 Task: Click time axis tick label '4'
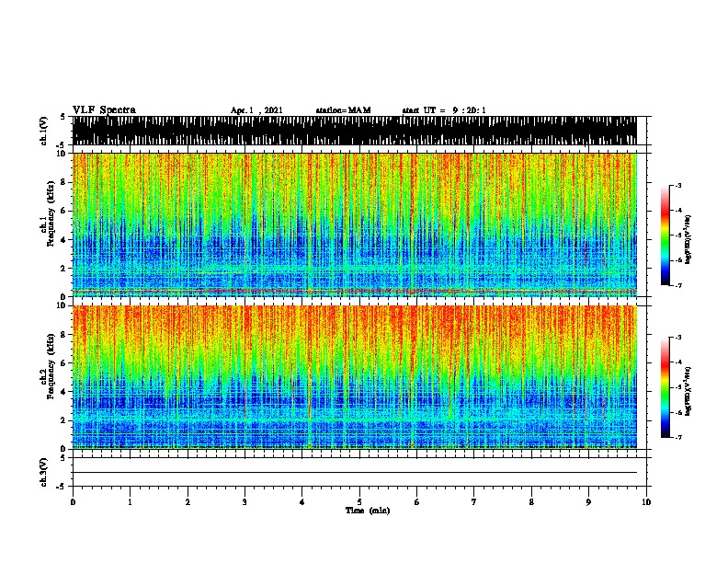(x=302, y=501)
